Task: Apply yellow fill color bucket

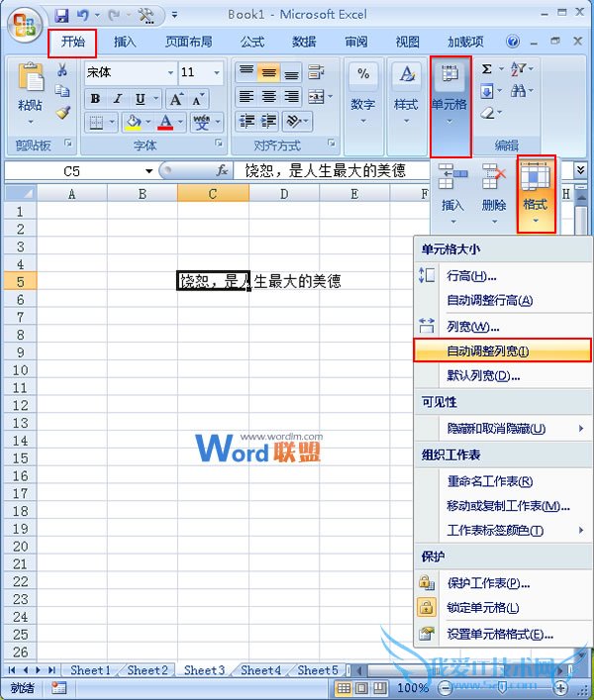Action: pos(133,122)
